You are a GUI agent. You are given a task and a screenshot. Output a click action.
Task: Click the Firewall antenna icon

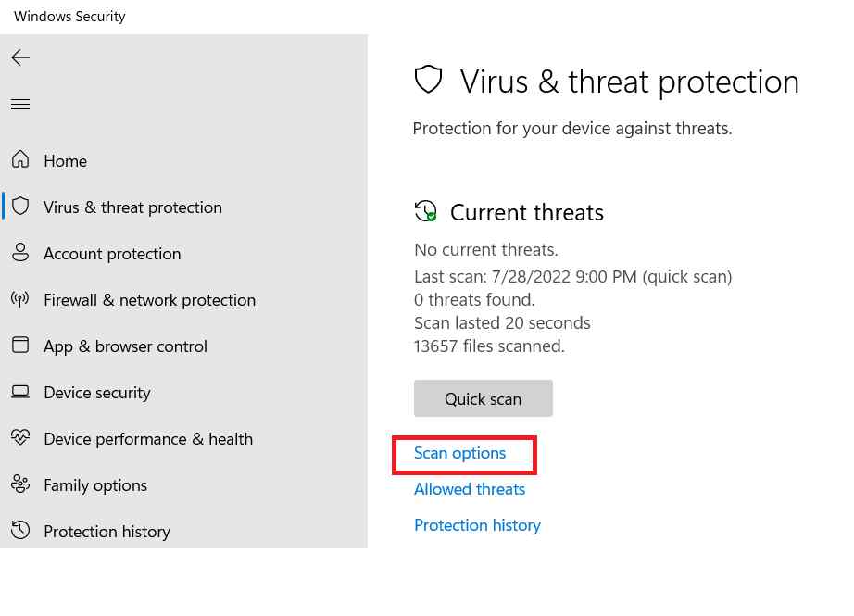click(x=20, y=298)
